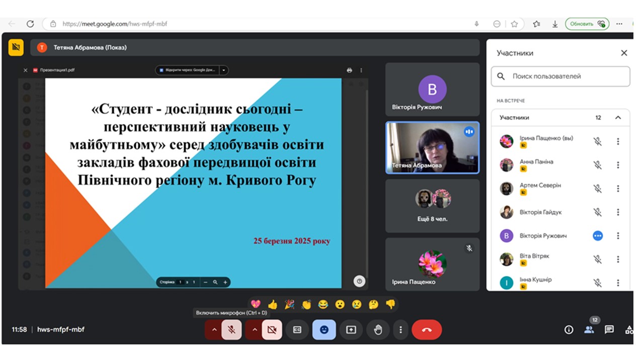Open meeting info icon
This screenshot has width=644, height=362.
(x=569, y=330)
